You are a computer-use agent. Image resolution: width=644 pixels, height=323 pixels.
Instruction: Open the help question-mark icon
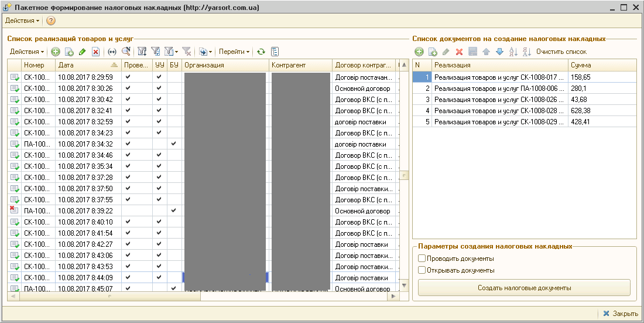(51, 21)
